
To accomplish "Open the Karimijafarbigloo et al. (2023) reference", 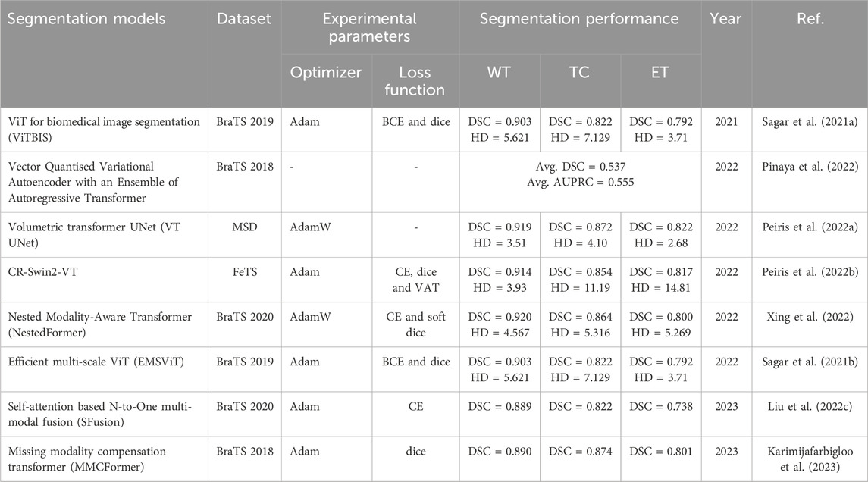I will [x=810, y=459].
